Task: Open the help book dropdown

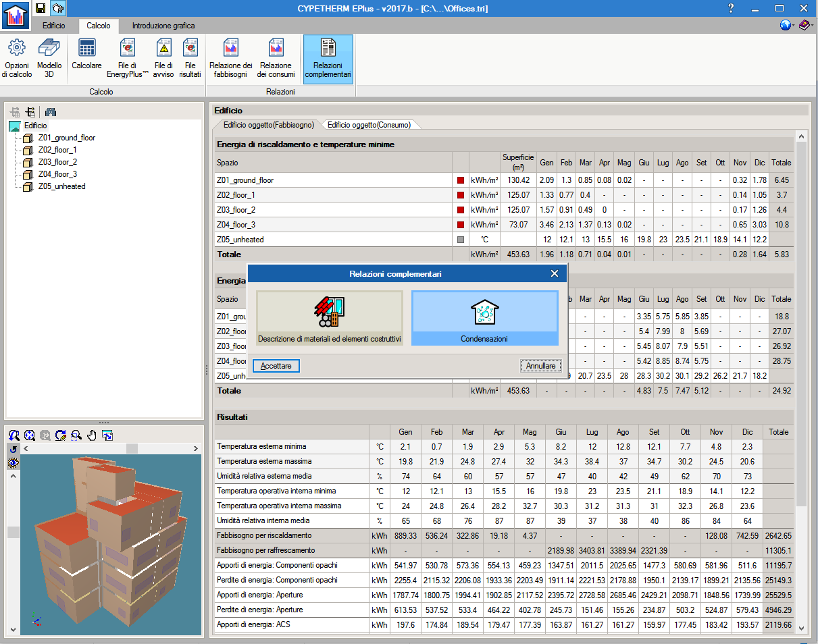Action: tap(806, 25)
